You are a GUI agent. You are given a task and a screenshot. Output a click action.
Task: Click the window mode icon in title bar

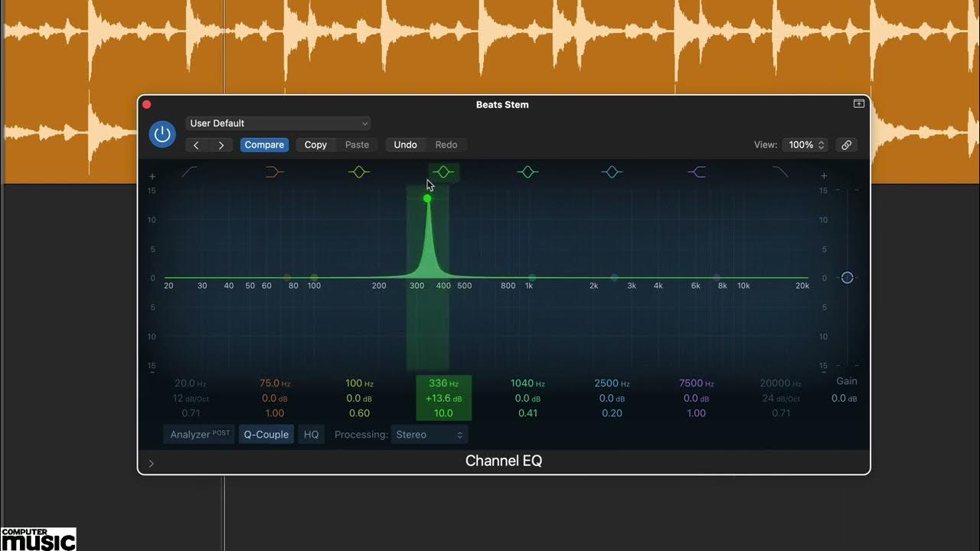(859, 103)
